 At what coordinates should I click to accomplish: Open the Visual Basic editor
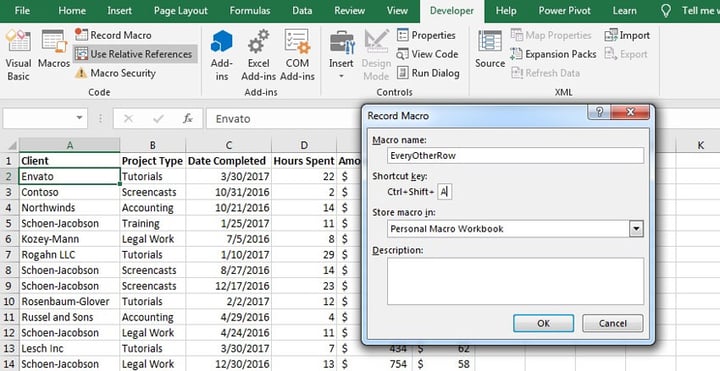point(18,55)
